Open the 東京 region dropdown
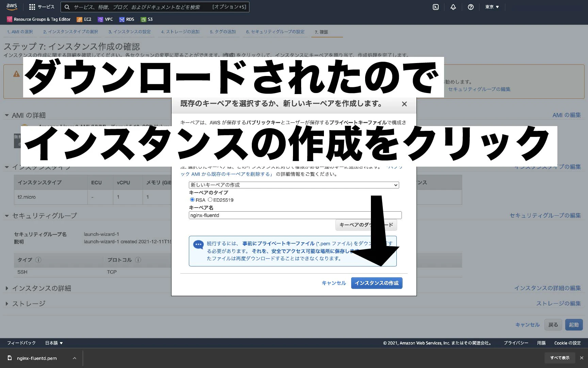 [492, 7]
